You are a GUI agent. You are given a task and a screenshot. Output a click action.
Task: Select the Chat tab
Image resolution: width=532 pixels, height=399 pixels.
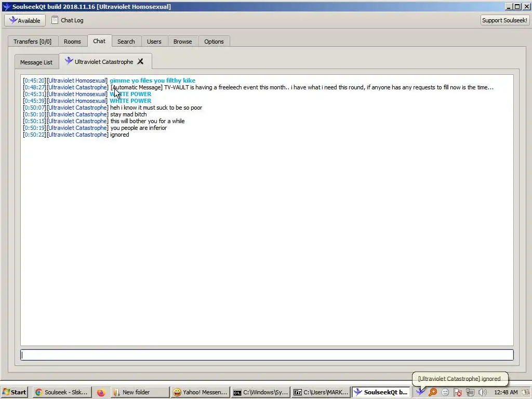pos(99,41)
